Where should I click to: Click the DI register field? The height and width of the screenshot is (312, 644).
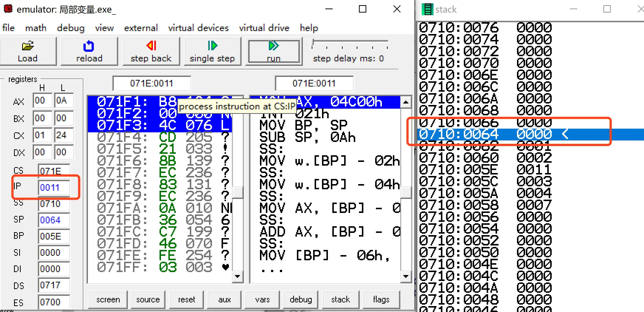(54, 269)
